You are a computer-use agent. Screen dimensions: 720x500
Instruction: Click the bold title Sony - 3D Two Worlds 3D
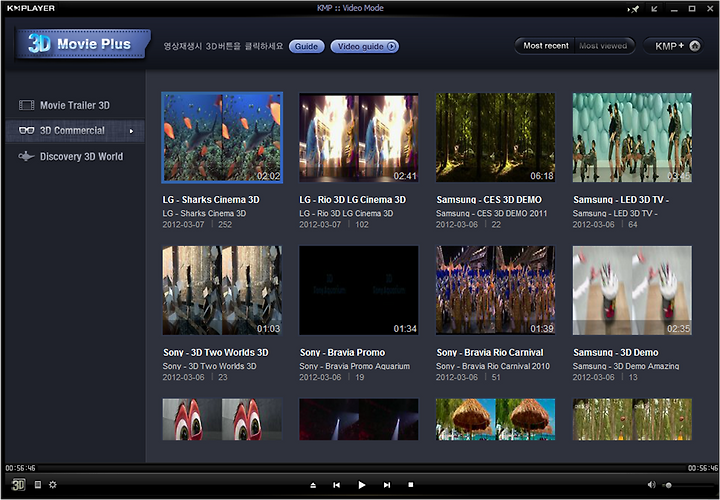(x=216, y=353)
